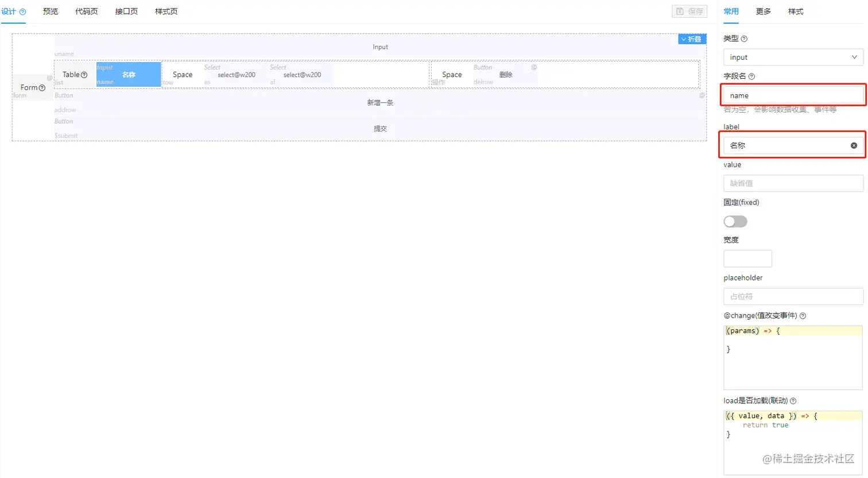
Task: Click the help icon next to 设计 tab
Action: tap(22, 11)
